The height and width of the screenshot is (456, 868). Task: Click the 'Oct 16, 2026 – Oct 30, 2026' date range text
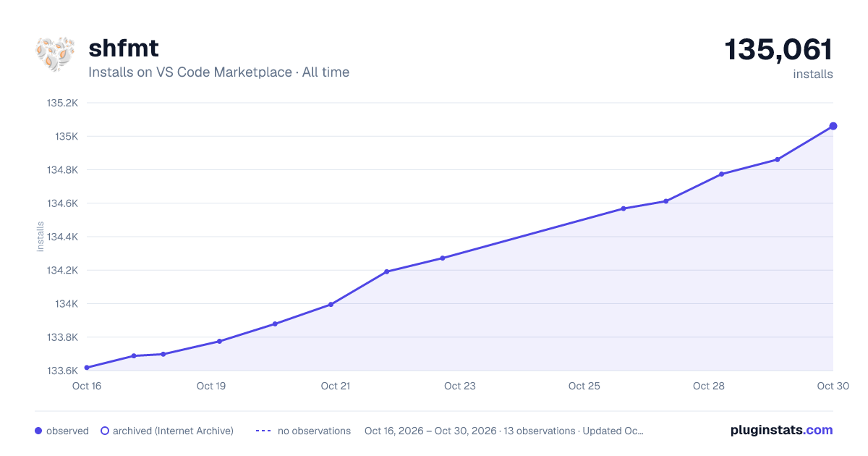pyautogui.click(x=430, y=431)
